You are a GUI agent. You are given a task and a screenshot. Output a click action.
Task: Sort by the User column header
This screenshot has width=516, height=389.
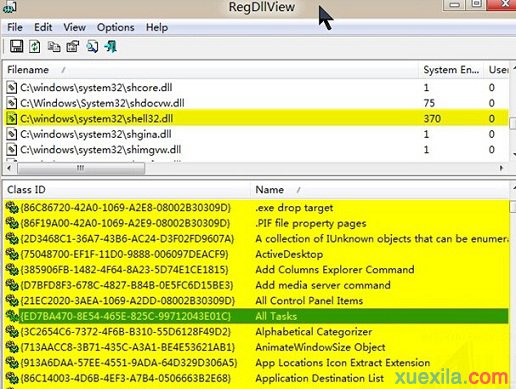(497, 70)
